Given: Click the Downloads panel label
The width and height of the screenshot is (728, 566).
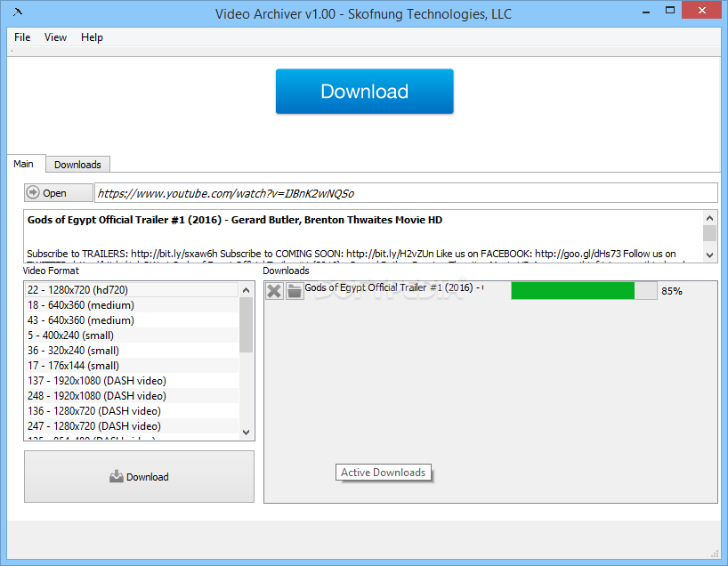Looking at the screenshot, I should [286, 271].
